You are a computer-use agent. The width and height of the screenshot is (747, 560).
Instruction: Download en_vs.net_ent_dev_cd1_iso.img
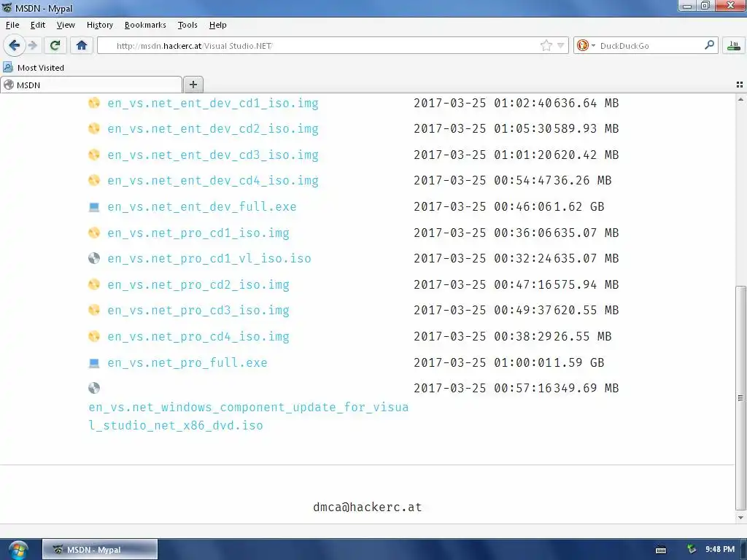click(213, 103)
